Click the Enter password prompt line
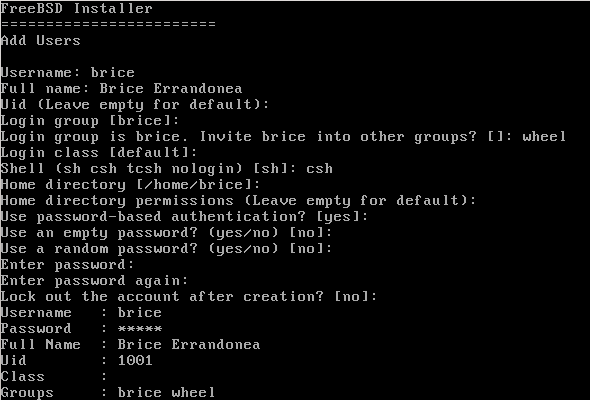Screen dimensions: 590x400 click(67, 265)
